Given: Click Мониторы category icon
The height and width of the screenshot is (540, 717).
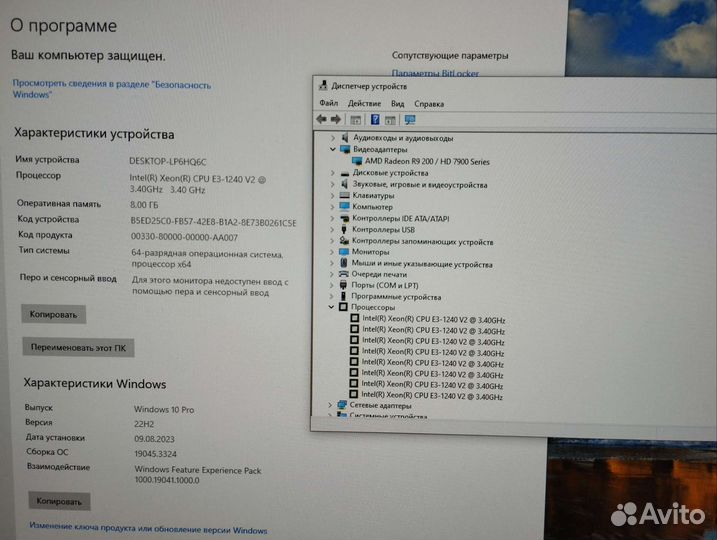Looking at the screenshot, I should coord(344,251).
